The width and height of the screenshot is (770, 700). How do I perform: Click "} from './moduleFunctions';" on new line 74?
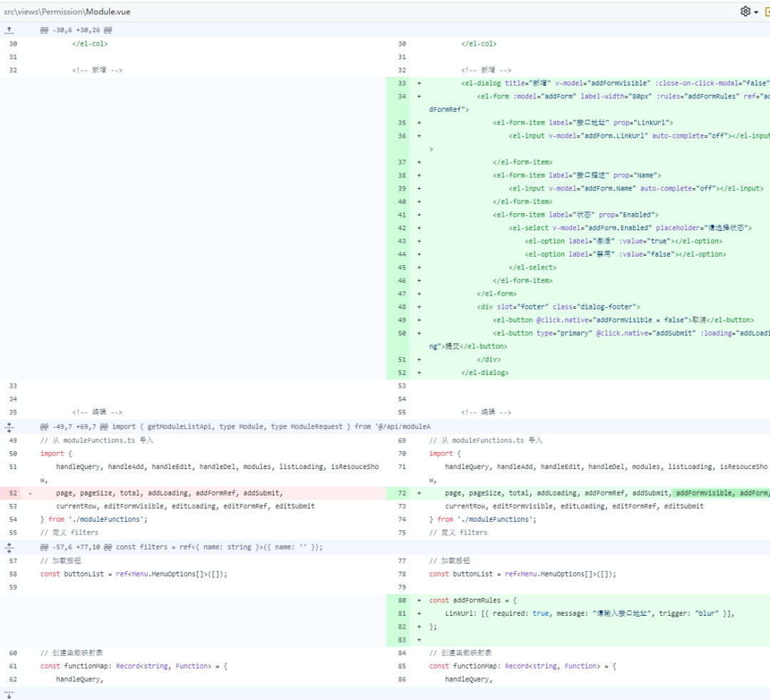pos(483,520)
